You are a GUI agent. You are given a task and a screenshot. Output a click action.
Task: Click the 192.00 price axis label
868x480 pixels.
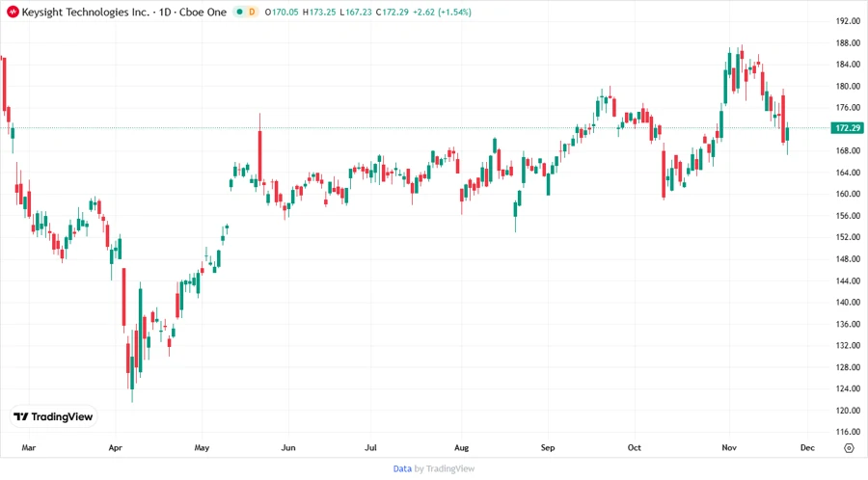[x=848, y=21]
